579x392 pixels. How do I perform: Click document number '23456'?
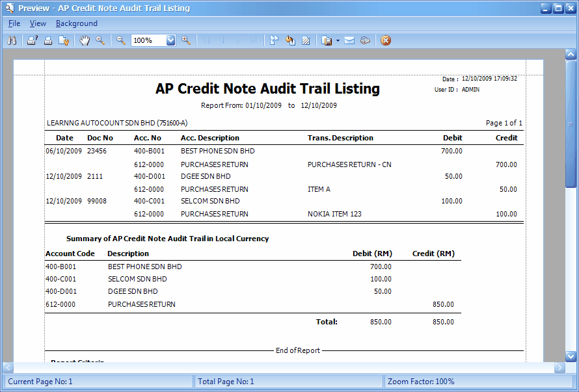[x=97, y=151]
